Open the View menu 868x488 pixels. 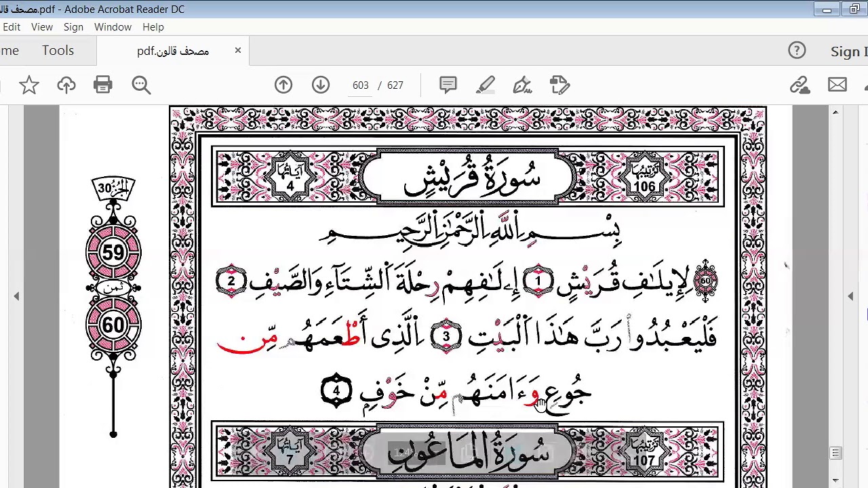42,27
